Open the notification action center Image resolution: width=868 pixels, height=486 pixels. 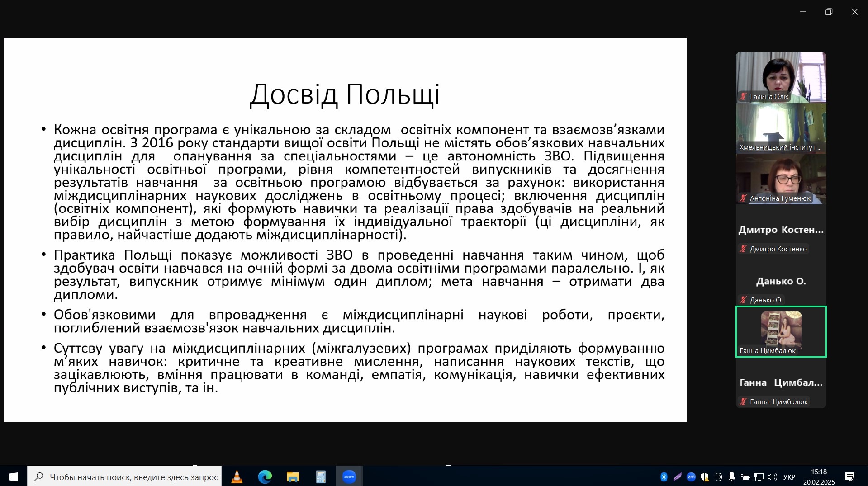click(x=850, y=477)
